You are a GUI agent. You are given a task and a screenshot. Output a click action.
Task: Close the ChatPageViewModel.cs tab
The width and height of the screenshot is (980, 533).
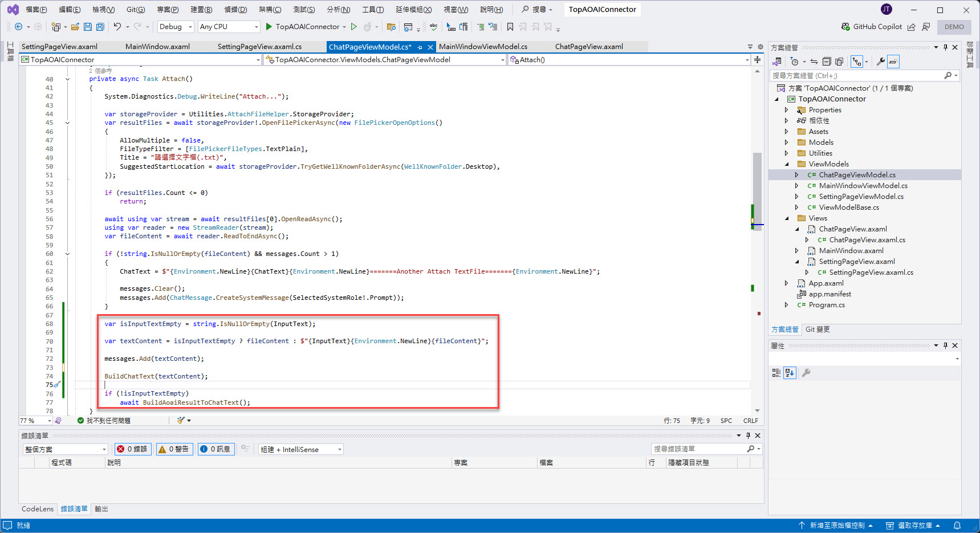point(430,47)
